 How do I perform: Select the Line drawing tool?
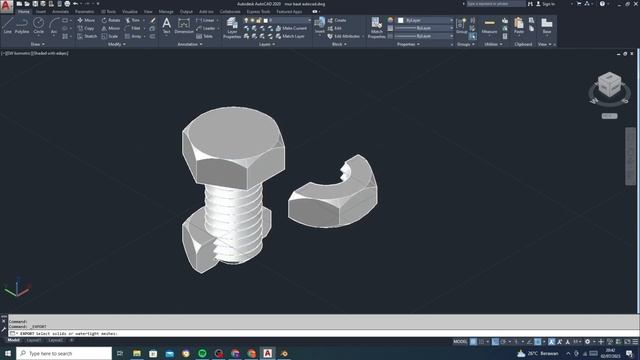click(x=8, y=25)
